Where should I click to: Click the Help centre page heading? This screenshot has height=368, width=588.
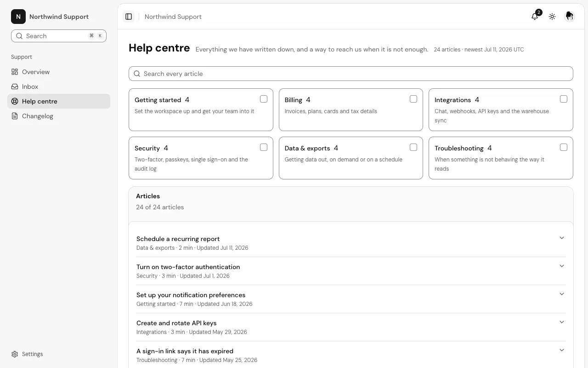point(159,48)
